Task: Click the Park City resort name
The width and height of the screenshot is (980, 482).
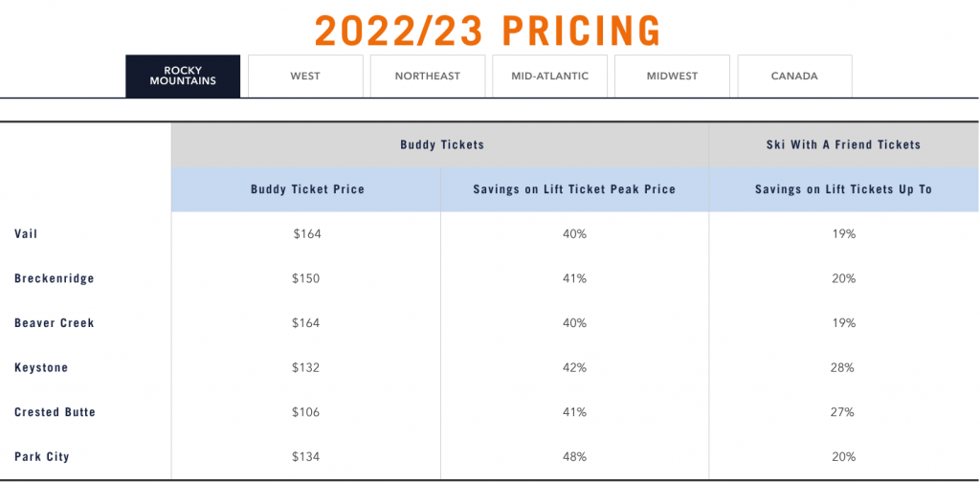Action: tap(42, 457)
